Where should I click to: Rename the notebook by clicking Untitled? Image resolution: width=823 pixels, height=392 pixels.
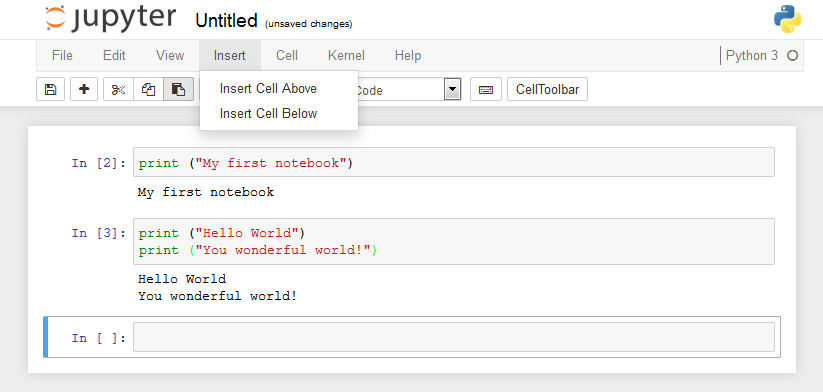226,21
